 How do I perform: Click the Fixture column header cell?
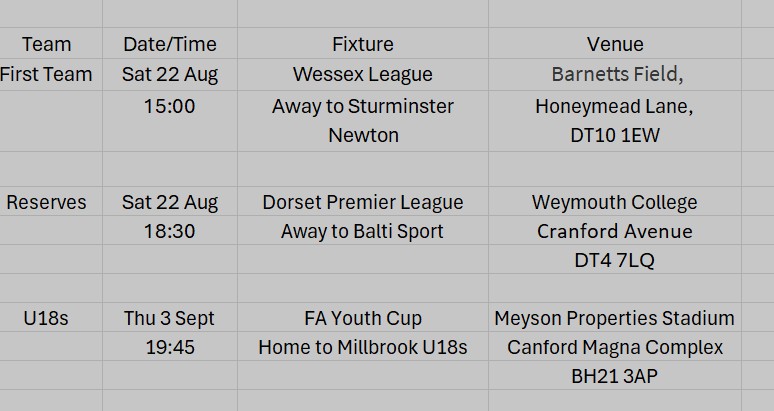click(x=363, y=44)
